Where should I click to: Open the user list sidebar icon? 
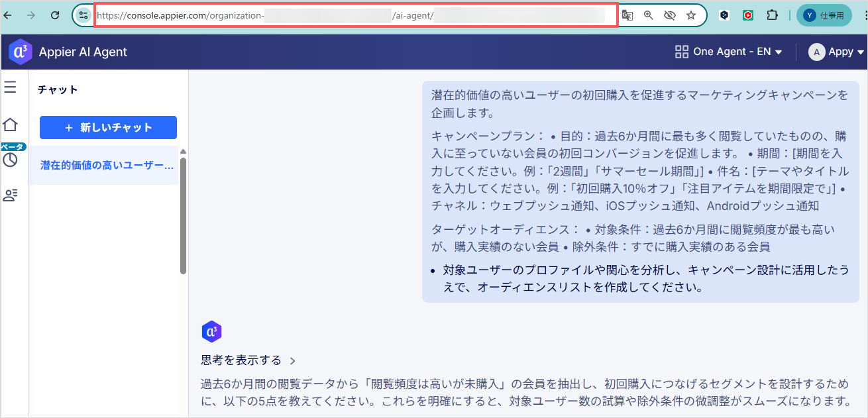tap(10, 195)
